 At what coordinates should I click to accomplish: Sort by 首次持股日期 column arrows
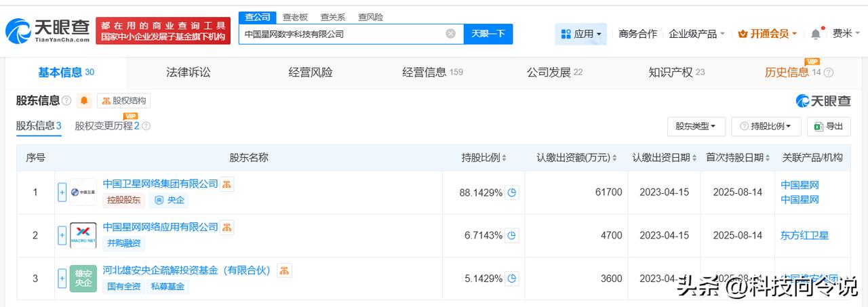768,158
